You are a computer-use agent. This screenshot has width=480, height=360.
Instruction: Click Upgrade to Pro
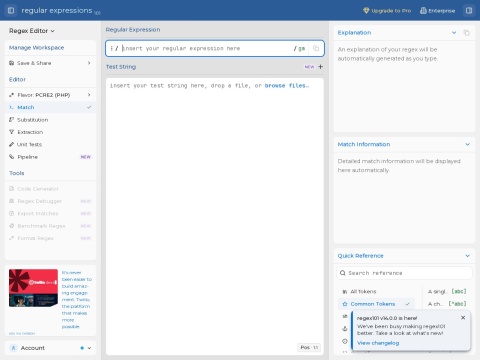(387, 11)
